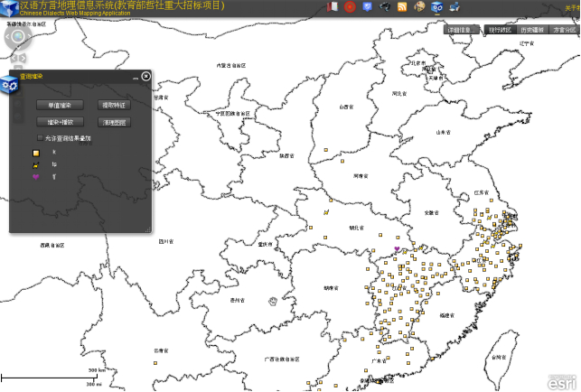This screenshot has height=392, width=581.
Task: Enable 允许查询结果叠加 checkbox
Action: pyautogui.click(x=40, y=138)
